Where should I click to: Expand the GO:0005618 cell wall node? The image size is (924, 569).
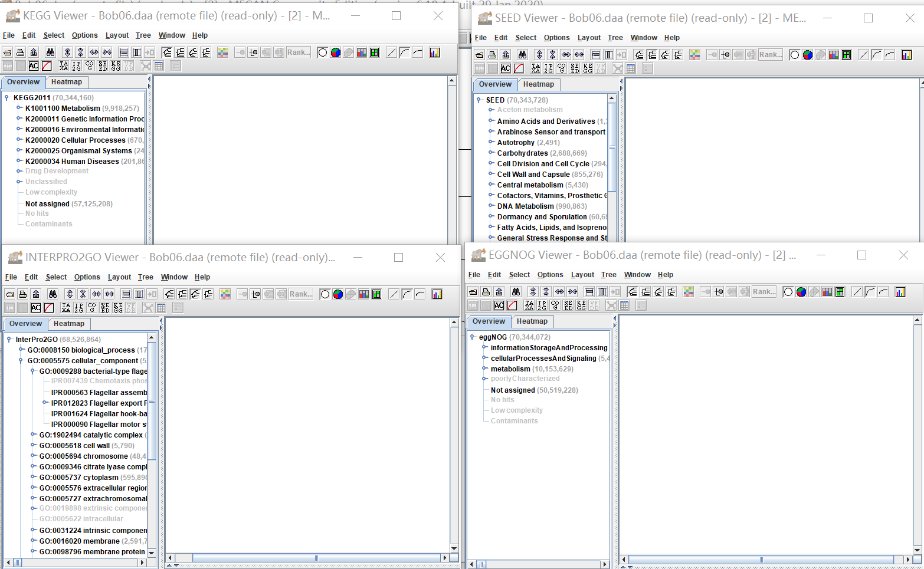[x=33, y=445]
